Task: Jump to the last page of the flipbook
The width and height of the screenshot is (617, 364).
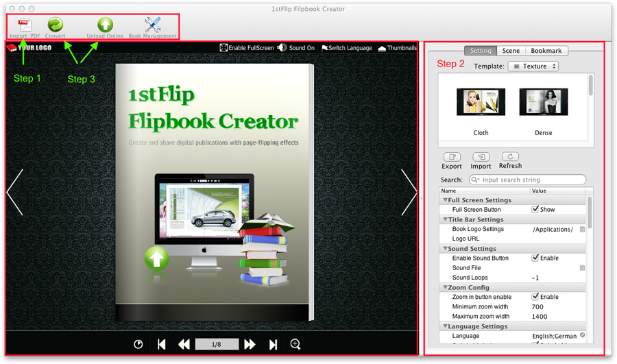Action: (273, 345)
